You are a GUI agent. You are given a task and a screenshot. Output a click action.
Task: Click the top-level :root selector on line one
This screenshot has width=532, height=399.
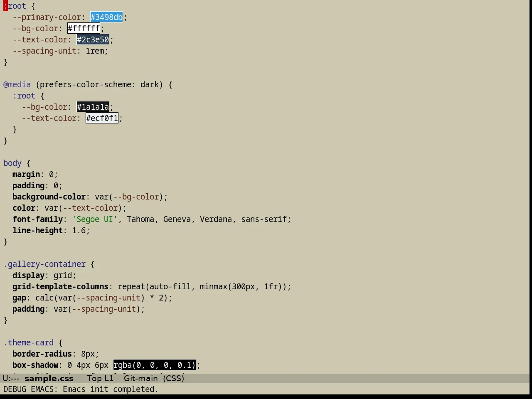pyautogui.click(x=15, y=6)
